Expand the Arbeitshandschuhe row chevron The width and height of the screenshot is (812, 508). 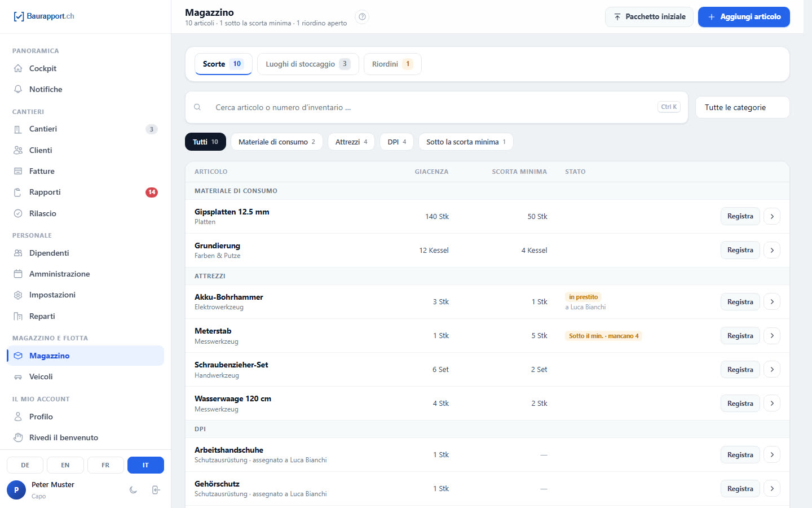pos(772,455)
